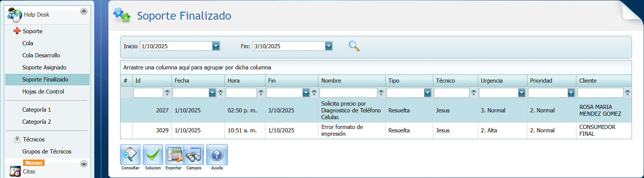Sort by the Tipo column header
This screenshot has height=178, width=644.
pyautogui.click(x=409, y=81)
